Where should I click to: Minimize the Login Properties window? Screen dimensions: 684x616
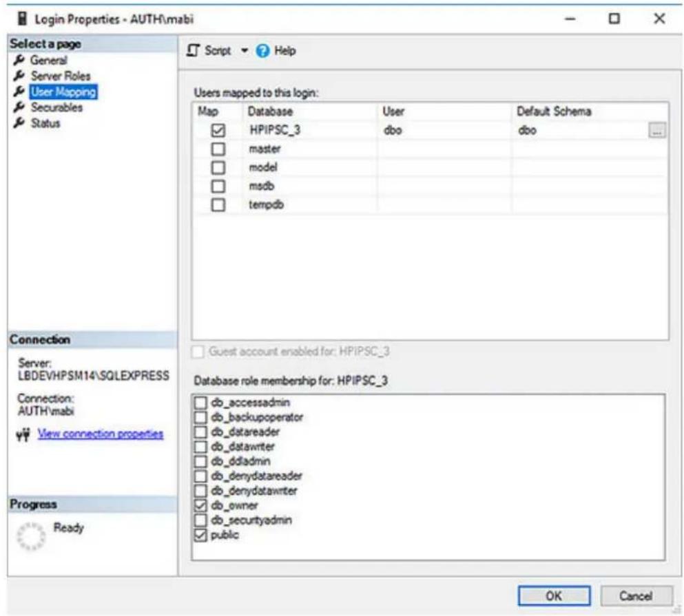click(x=570, y=19)
